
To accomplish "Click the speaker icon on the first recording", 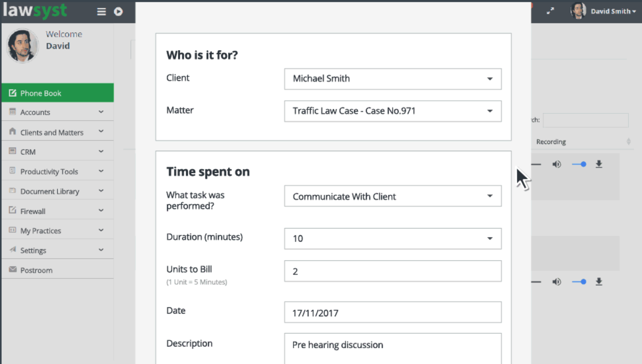I will click(557, 165).
